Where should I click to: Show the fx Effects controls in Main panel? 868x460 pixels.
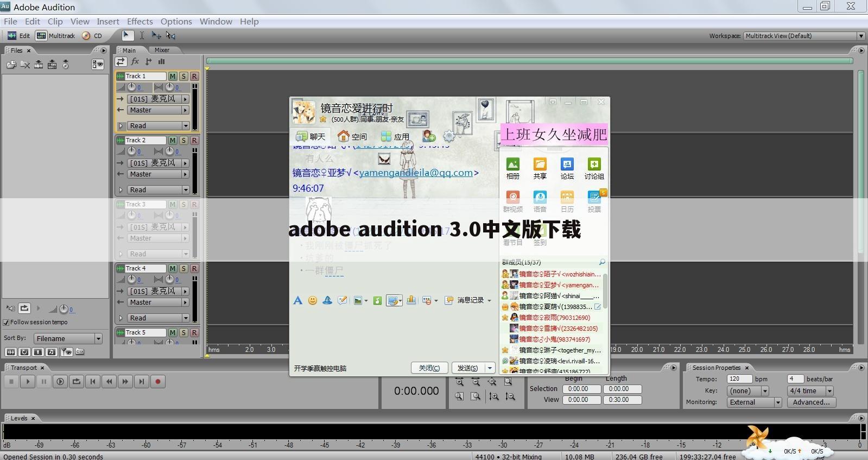[x=135, y=62]
